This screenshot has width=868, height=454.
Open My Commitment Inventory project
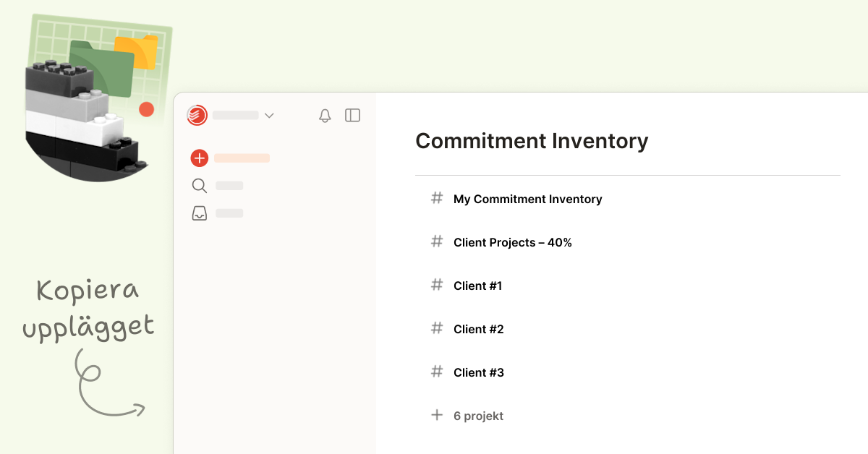click(x=528, y=199)
